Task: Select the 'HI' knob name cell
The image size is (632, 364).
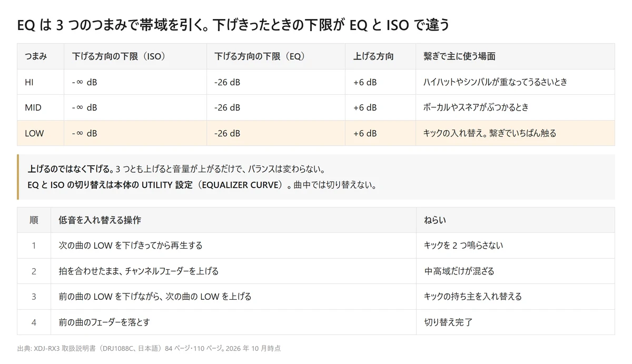Action: point(41,82)
